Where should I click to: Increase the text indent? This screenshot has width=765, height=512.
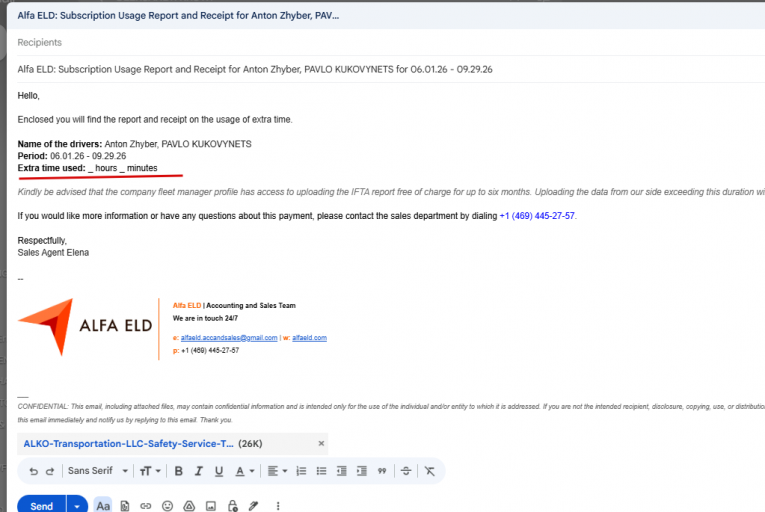(362, 471)
